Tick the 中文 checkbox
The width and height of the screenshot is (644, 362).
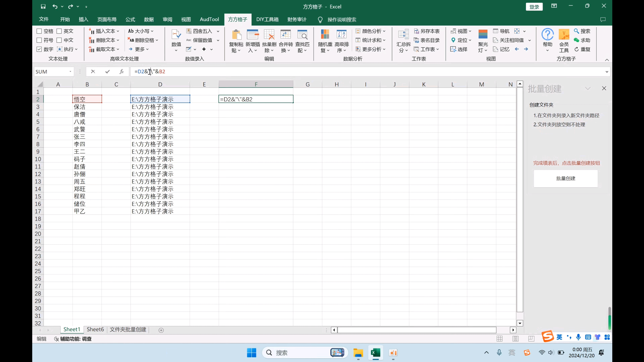click(x=59, y=40)
